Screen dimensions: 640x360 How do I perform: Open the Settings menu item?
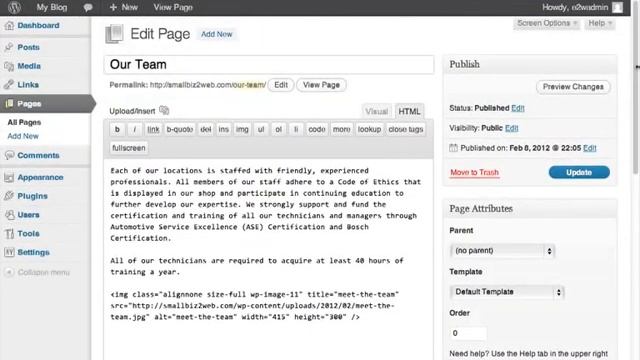[33, 252]
